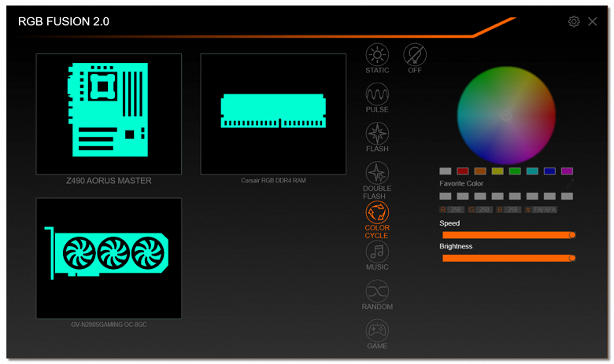Pick a color on the color wheel
Screen dimensions: 614x364
pos(506,116)
